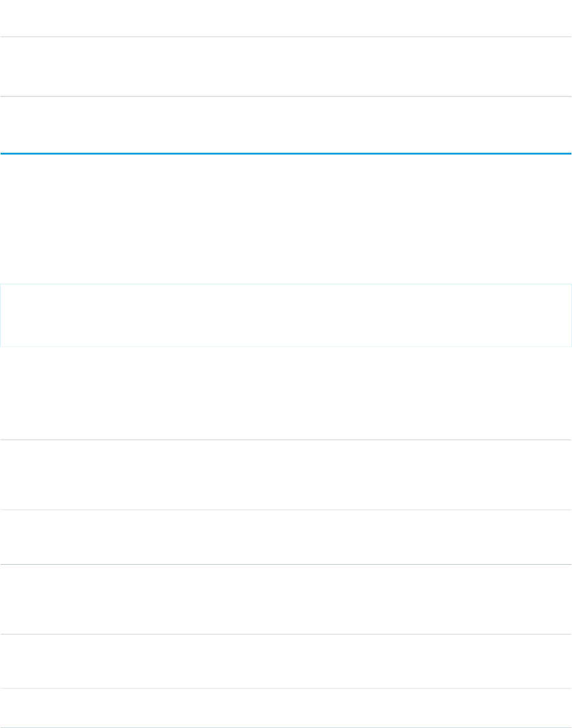Click the top border edge of the empty box

pos(286,284)
